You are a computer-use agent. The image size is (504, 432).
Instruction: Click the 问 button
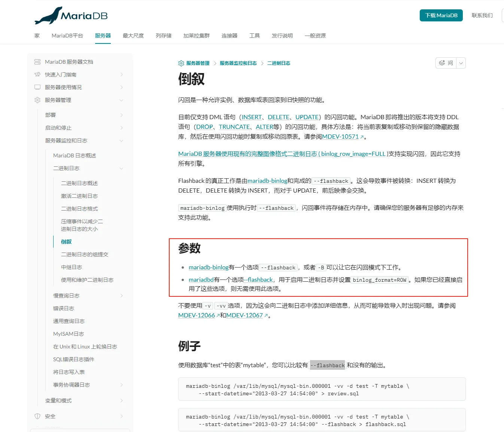(x=446, y=63)
